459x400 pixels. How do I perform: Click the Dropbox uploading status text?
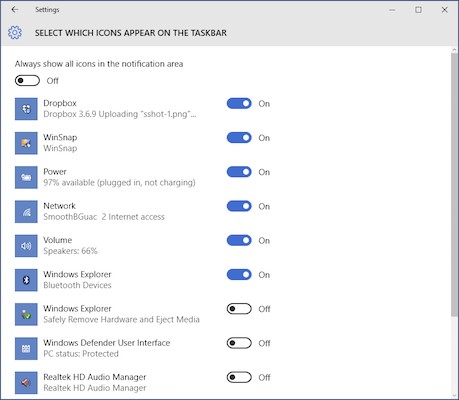coord(120,114)
